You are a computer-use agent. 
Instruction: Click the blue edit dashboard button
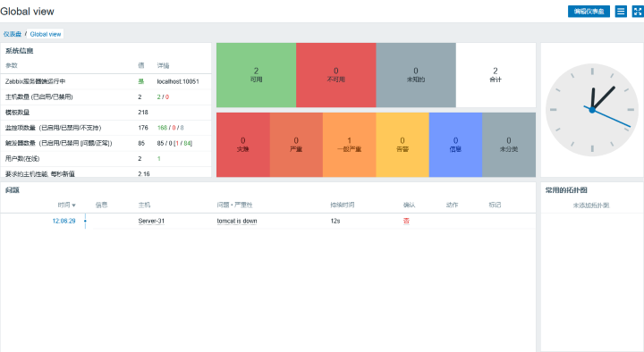coord(589,12)
